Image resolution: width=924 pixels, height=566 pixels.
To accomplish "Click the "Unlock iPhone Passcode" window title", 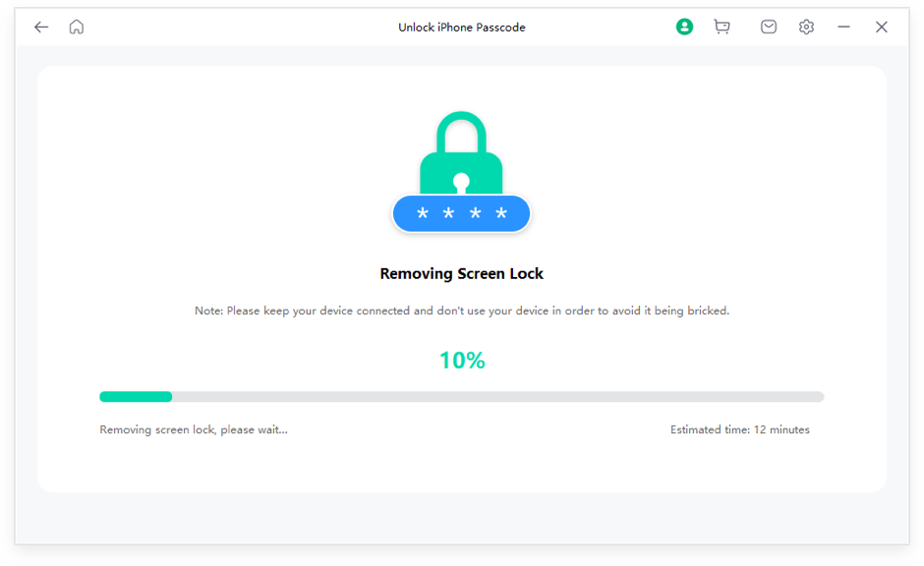I will pyautogui.click(x=462, y=28).
